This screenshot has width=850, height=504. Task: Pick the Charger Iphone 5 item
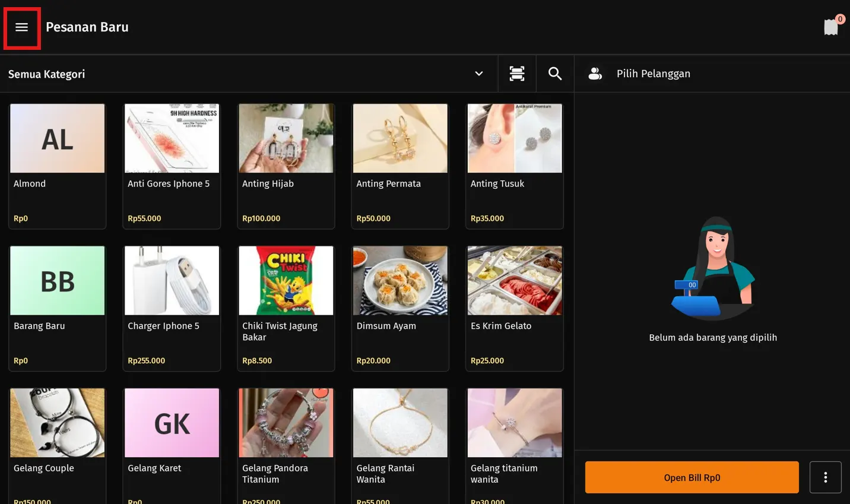pos(172,308)
